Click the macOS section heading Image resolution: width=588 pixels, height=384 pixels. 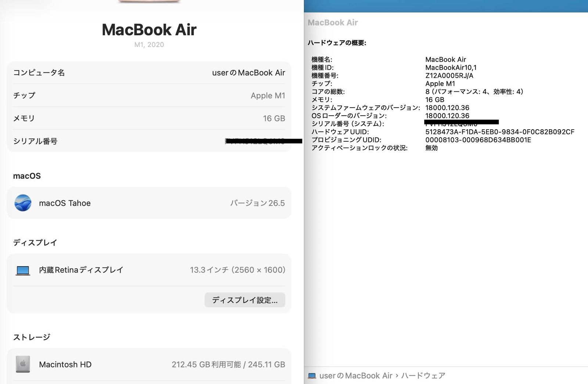point(27,176)
